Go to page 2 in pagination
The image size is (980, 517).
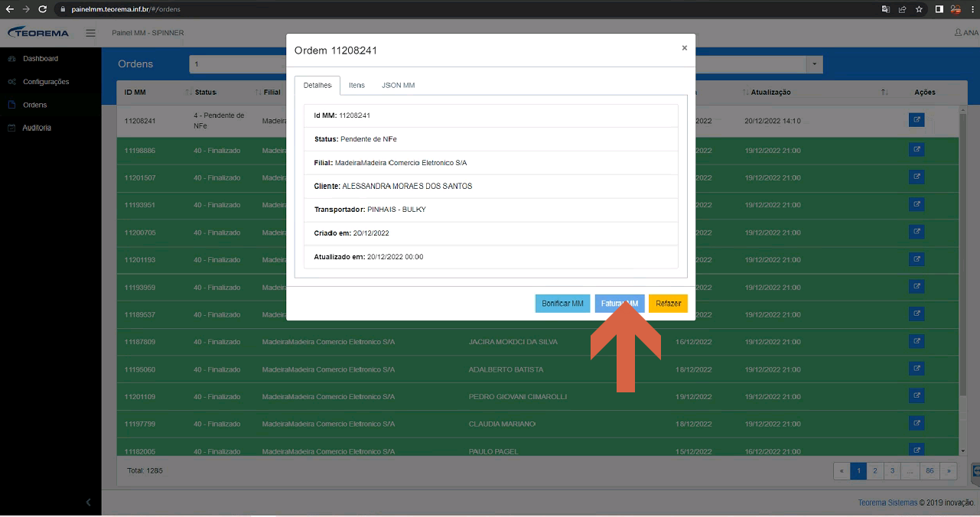(874, 471)
